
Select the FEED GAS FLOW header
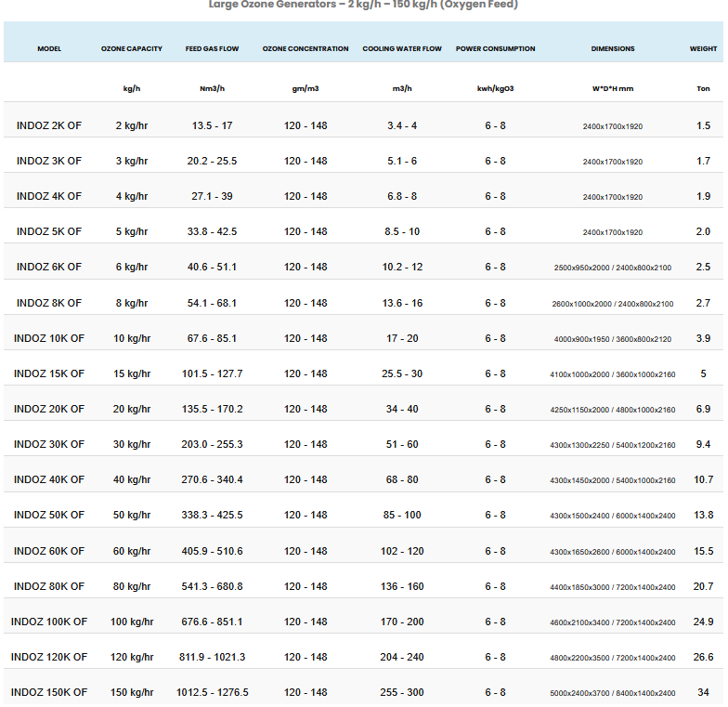(x=212, y=49)
